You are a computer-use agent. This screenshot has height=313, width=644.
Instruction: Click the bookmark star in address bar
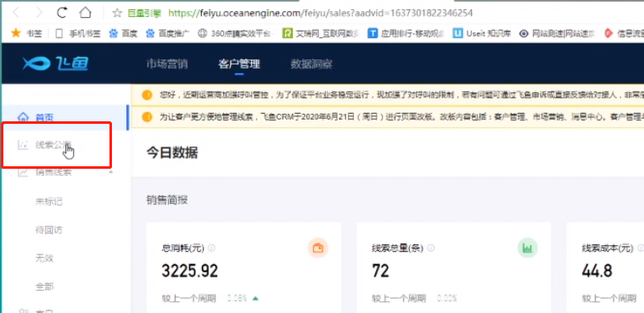(117, 13)
